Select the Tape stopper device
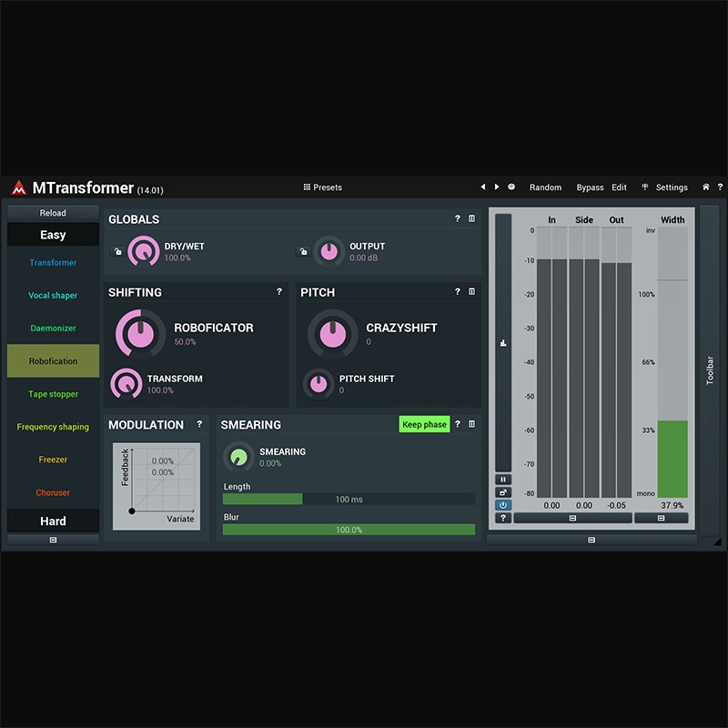 (53, 394)
